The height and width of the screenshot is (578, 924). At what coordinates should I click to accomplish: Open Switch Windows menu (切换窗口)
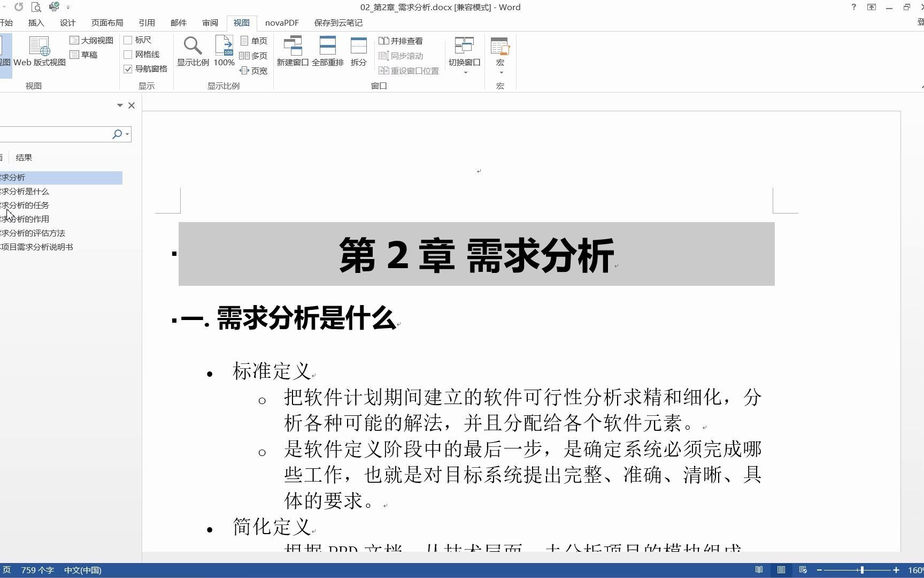(464, 55)
